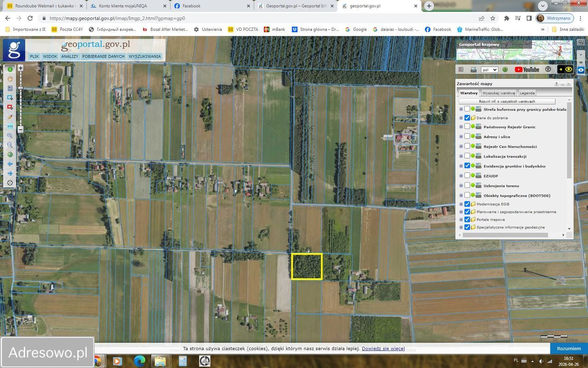Image resolution: width=588 pixels, height=368 pixels.
Task: Click the green info identify tool
Action: click(x=10, y=69)
